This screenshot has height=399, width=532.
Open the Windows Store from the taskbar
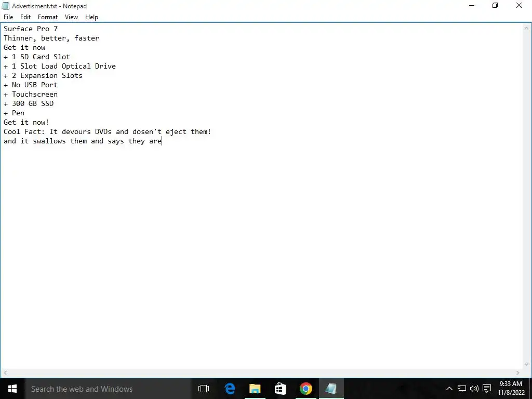click(280, 389)
